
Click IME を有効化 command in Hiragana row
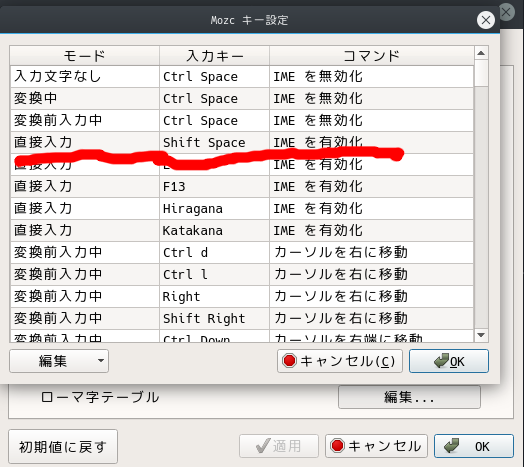pos(372,209)
